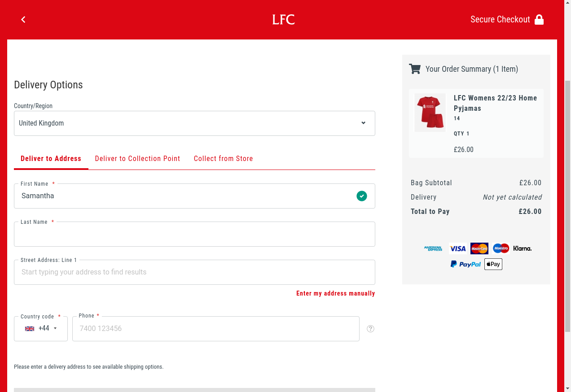Open the Country/Region dropdown
571x392 pixels.
pyautogui.click(x=194, y=123)
